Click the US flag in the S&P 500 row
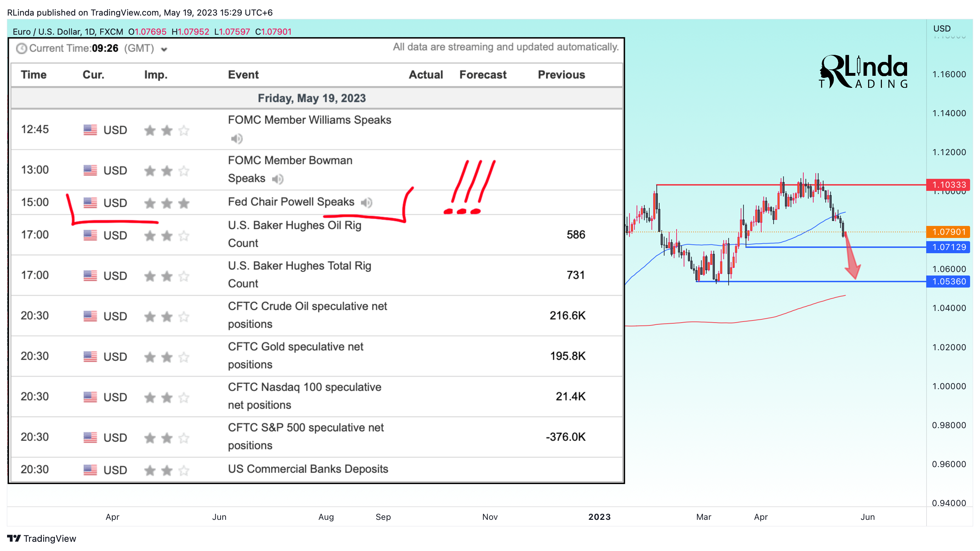The height and width of the screenshot is (551, 980). pyautogui.click(x=90, y=437)
